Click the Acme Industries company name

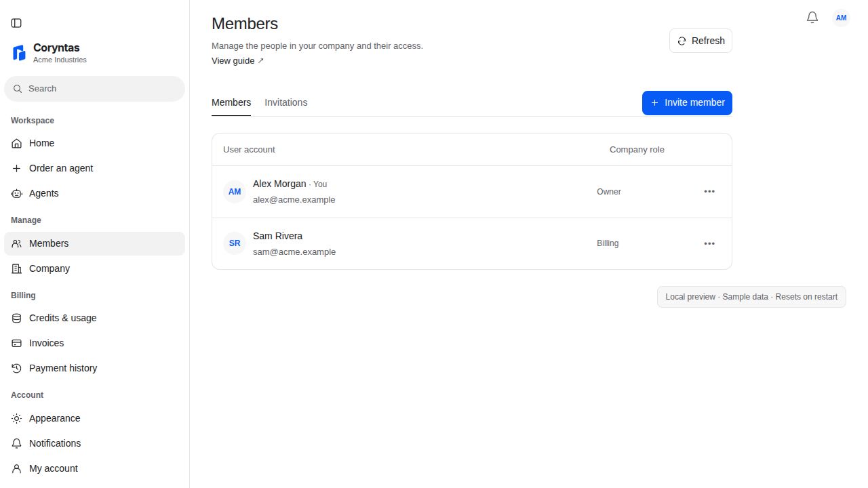[x=60, y=60]
